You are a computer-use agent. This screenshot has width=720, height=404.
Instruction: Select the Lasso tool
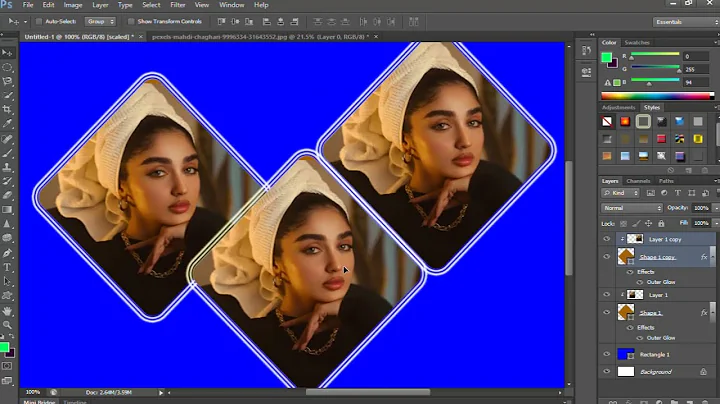tap(7, 81)
